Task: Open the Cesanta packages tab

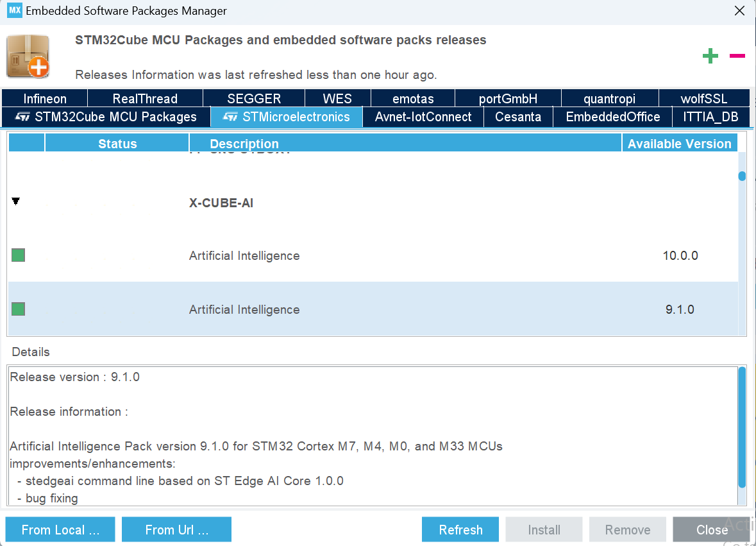Action: pos(517,117)
